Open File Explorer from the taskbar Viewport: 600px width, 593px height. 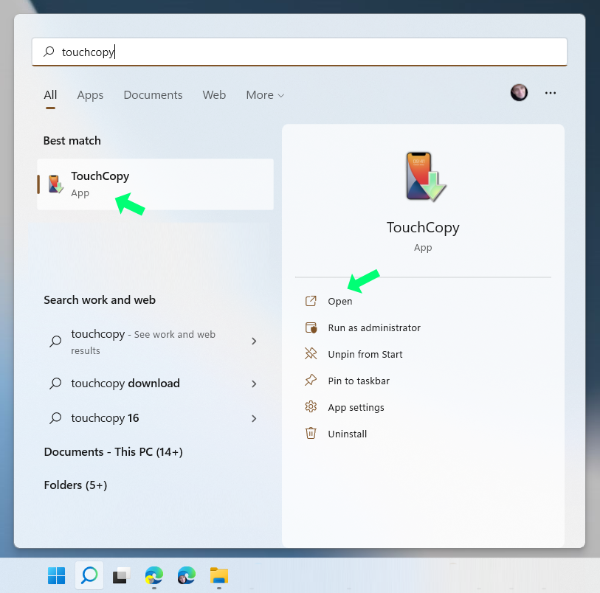(x=219, y=575)
